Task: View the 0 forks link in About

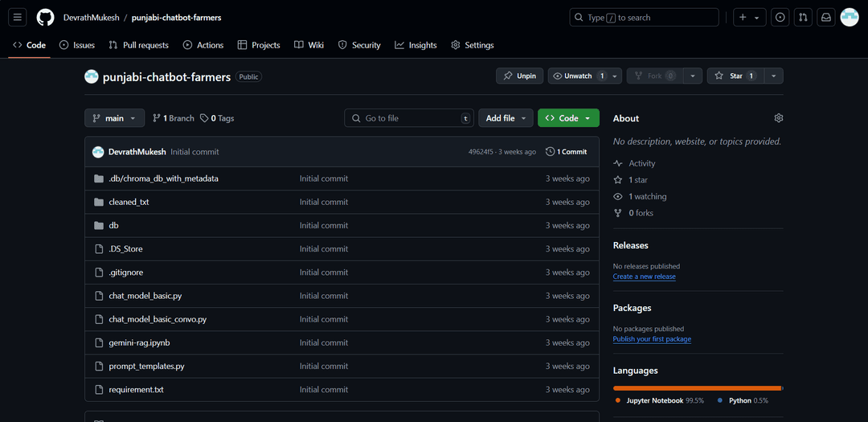Action: [x=633, y=213]
